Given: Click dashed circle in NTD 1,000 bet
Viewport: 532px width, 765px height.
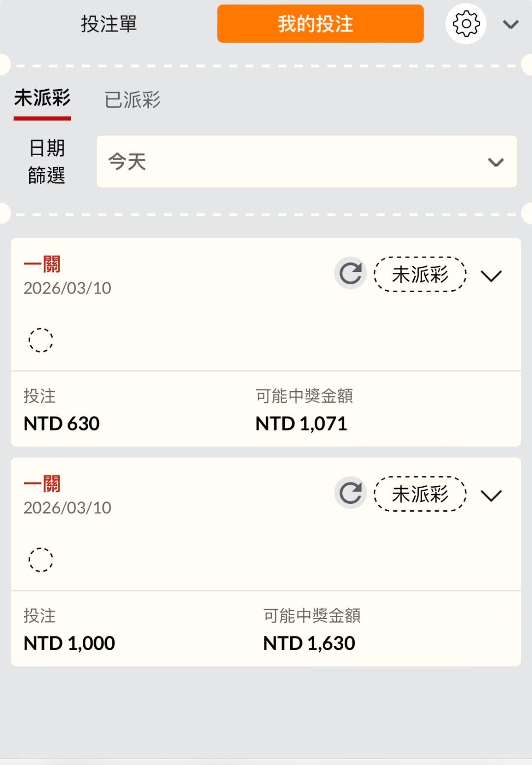Looking at the screenshot, I should pos(41,560).
